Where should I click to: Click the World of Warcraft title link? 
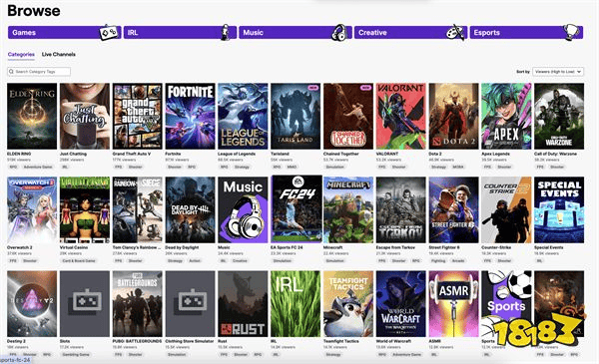click(x=394, y=341)
